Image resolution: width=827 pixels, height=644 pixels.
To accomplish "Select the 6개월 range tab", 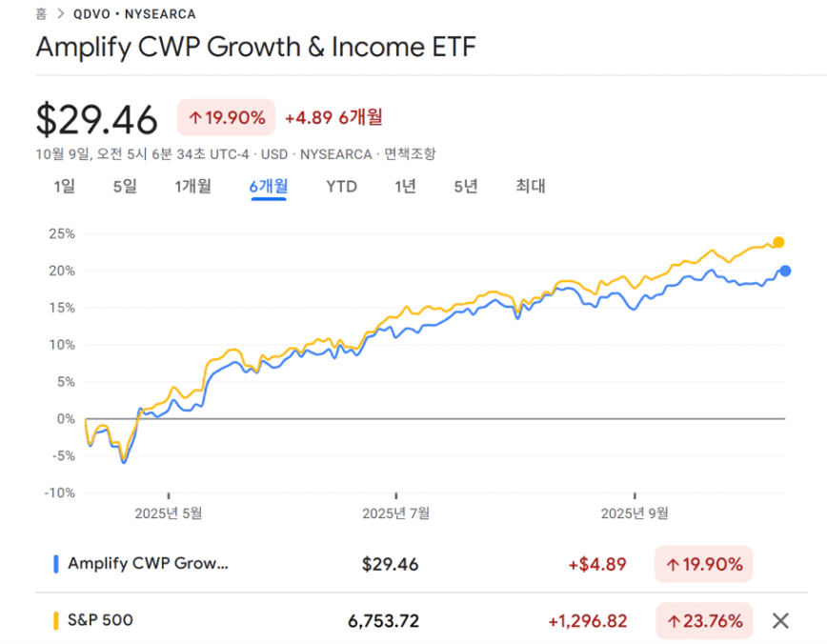I will pyautogui.click(x=269, y=187).
